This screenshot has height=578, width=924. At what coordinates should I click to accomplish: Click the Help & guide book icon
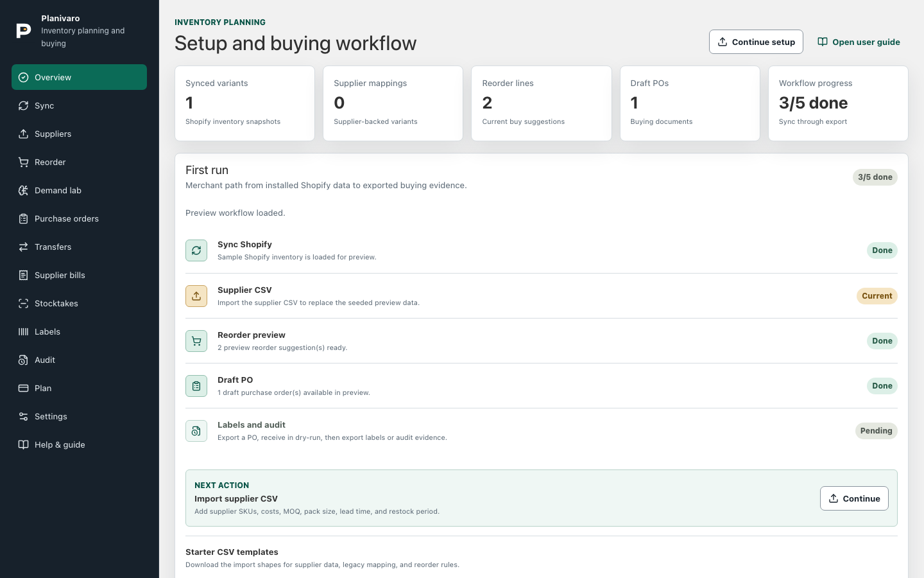[x=24, y=444]
